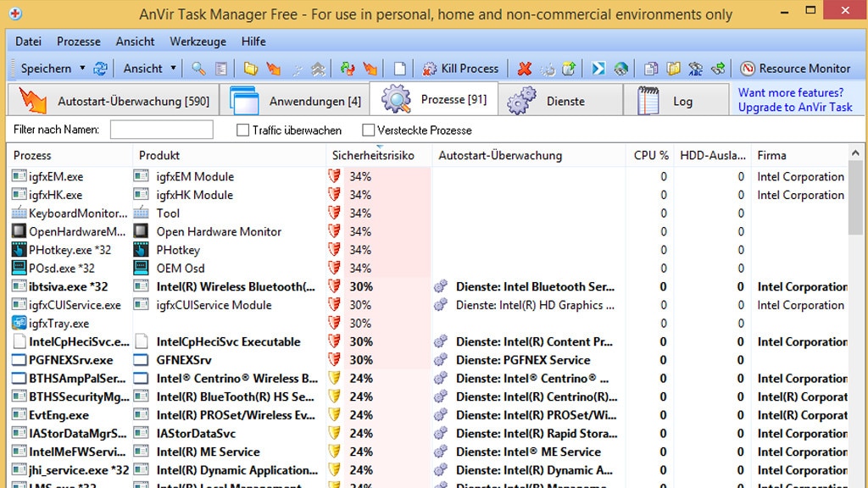868x488 pixels.
Task: Sort by Autostart-Überwachung column header
Action: [x=529, y=156]
